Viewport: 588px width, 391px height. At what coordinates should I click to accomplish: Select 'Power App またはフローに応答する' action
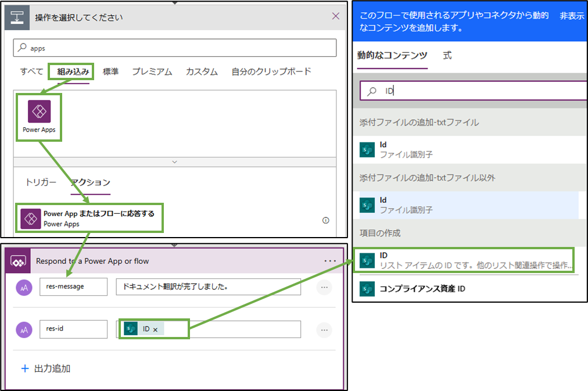[89, 218]
